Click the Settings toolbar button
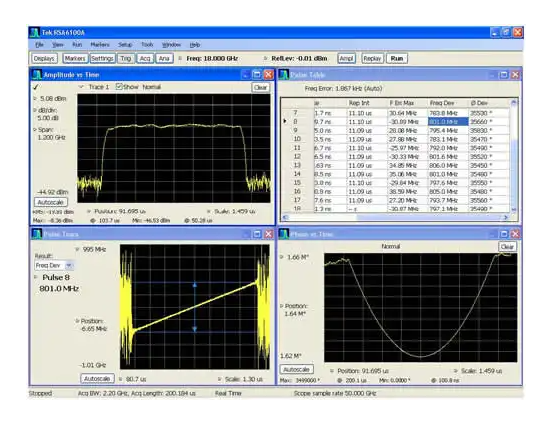 [102, 58]
